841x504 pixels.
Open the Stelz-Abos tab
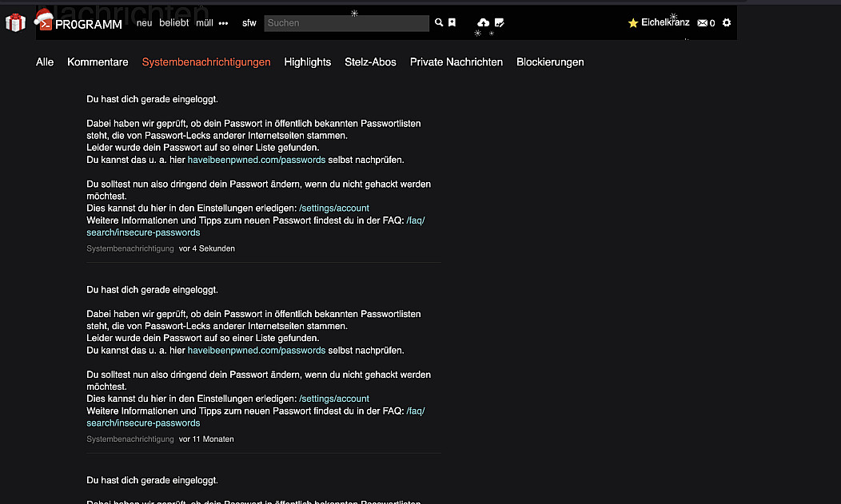[370, 62]
